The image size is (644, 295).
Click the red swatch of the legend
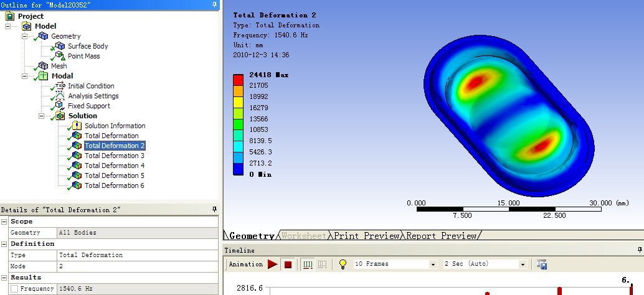point(238,80)
